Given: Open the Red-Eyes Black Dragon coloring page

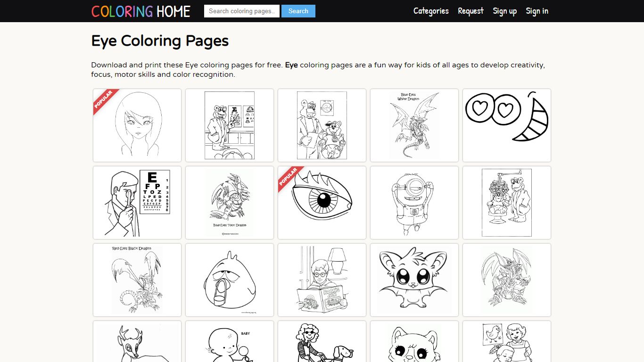Looking at the screenshot, I should pos(137,280).
